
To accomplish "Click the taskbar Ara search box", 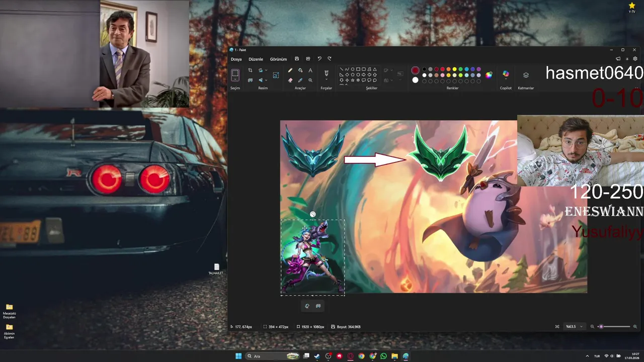I will tap(273, 356).
